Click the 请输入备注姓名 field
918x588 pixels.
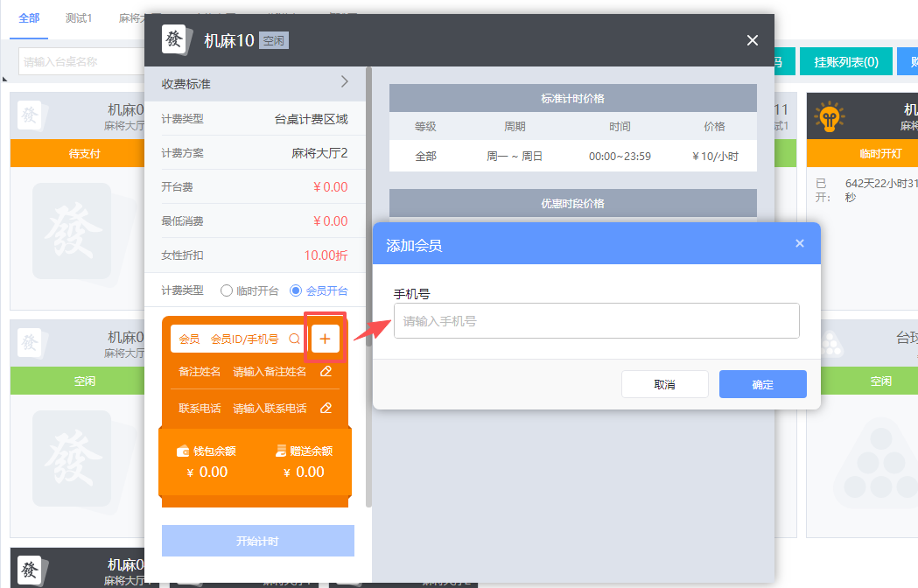(x=270, y=371)
